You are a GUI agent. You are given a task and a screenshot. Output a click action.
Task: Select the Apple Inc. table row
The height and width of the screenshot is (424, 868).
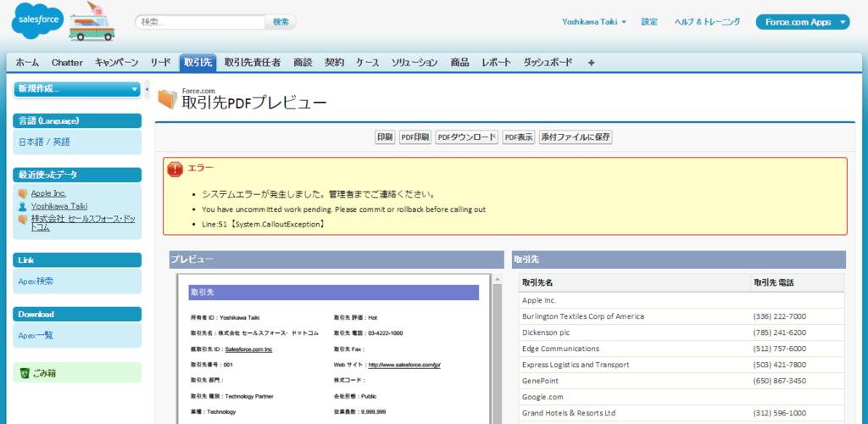(682, 300)
